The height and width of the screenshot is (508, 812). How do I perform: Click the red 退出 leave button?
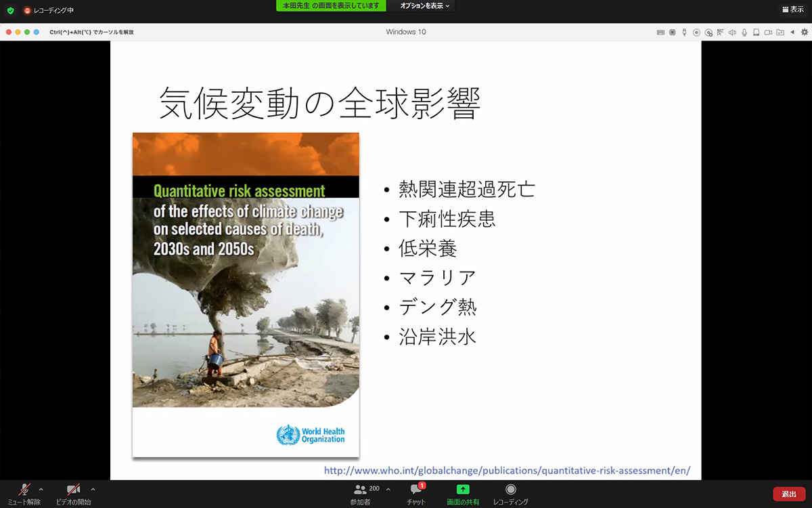pyautogui.click(x=789, y=494)
